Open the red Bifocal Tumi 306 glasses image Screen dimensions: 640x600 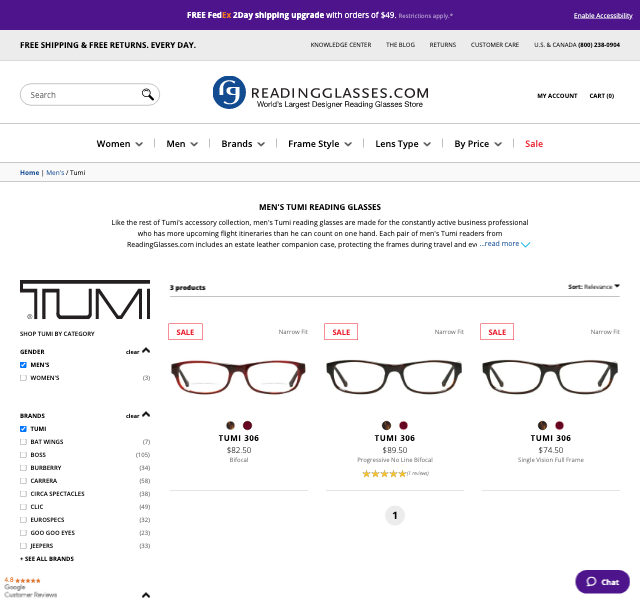point(238,376)
